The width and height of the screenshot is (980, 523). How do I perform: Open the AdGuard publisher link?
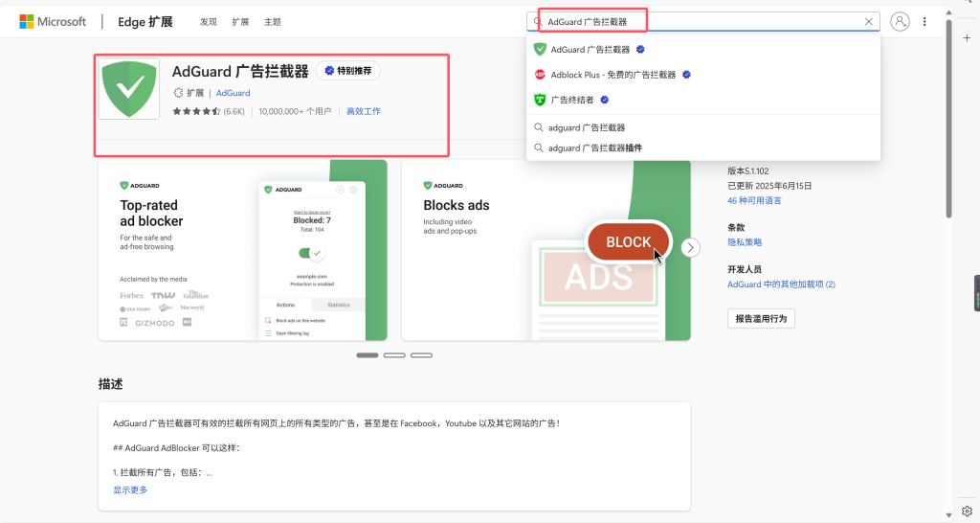(x=234, y=93)
